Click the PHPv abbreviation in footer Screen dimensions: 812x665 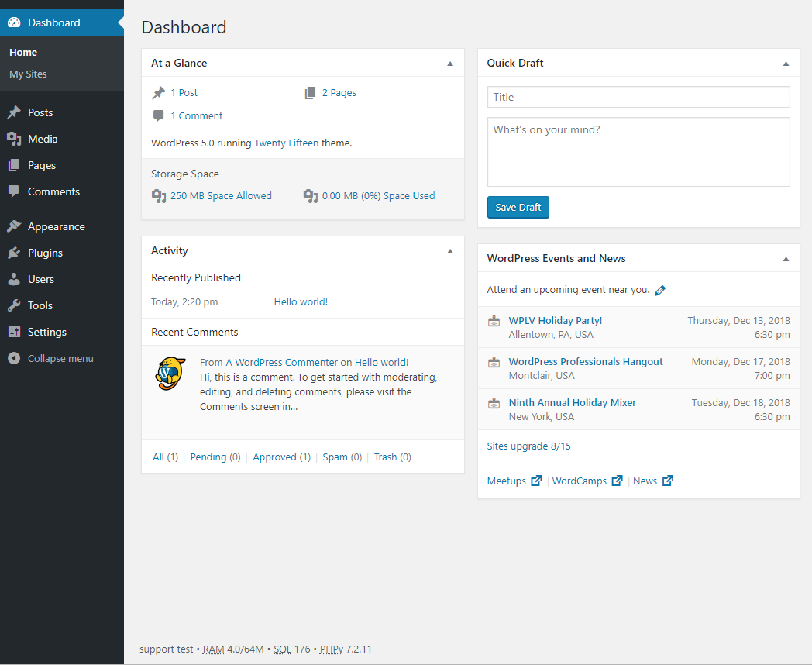[x=332, y=649]
